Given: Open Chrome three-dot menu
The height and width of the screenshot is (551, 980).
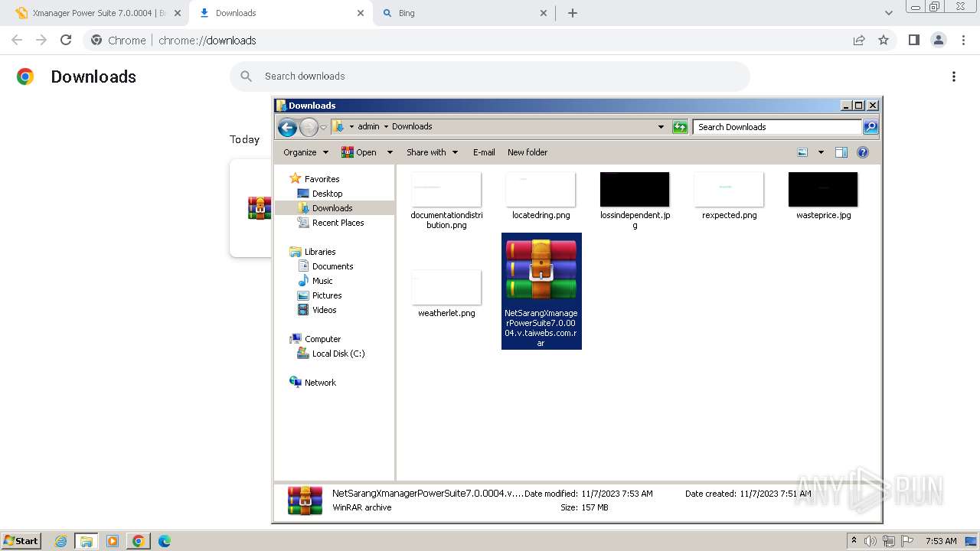Looking at the screenshot, I should tap(963, 41).
